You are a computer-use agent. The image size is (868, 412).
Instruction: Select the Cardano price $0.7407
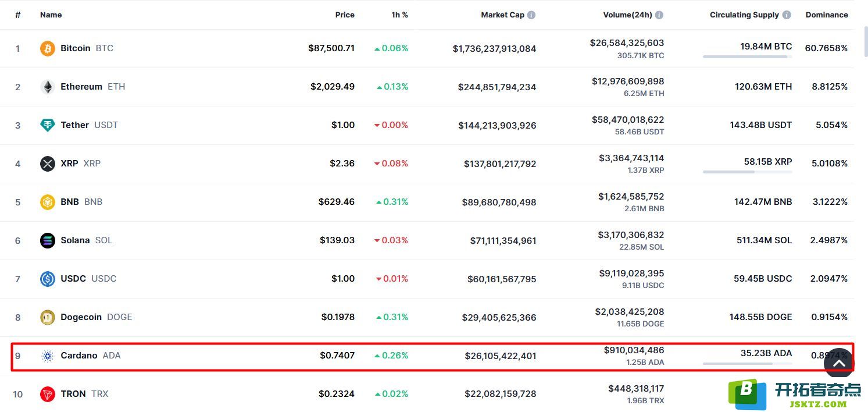click(337, 356)
